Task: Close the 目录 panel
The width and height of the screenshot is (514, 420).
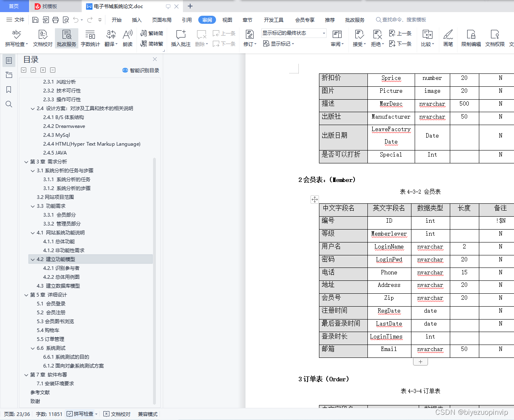Action: click(x=155, y=59)
